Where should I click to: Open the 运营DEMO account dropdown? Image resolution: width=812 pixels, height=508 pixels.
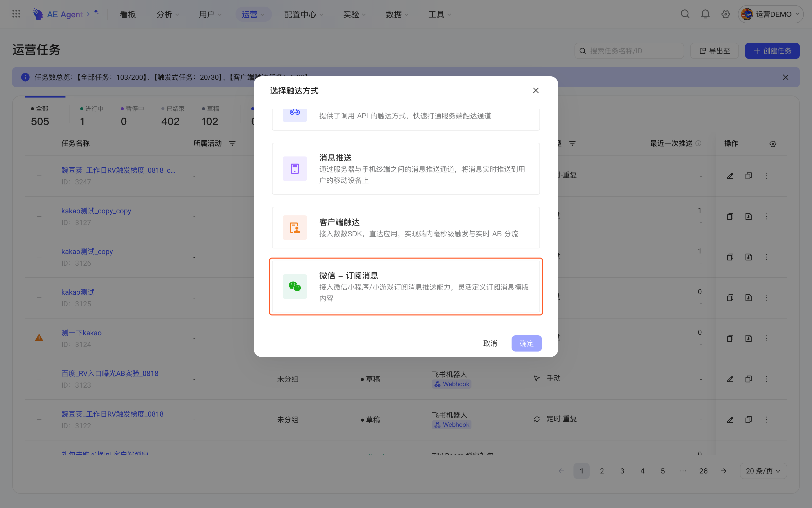tap(770, 14)
